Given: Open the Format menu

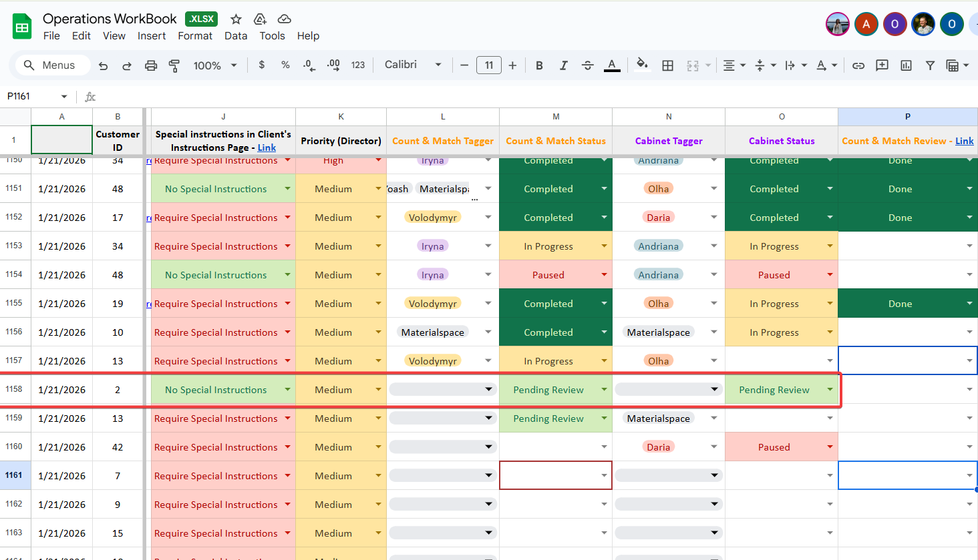Looking at the screenshot, I should (195, 36).
